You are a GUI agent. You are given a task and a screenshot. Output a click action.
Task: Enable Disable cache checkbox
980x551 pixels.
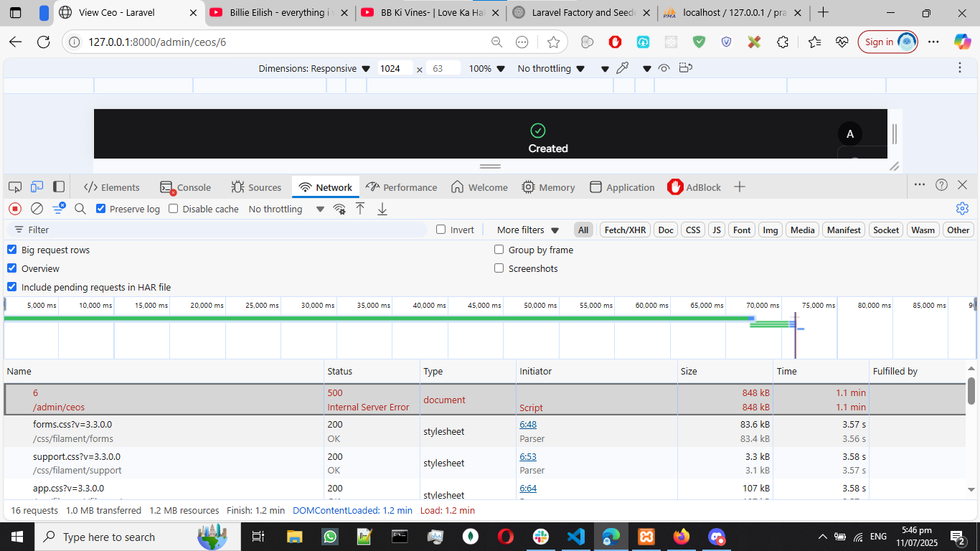click(x=173, y=209)
